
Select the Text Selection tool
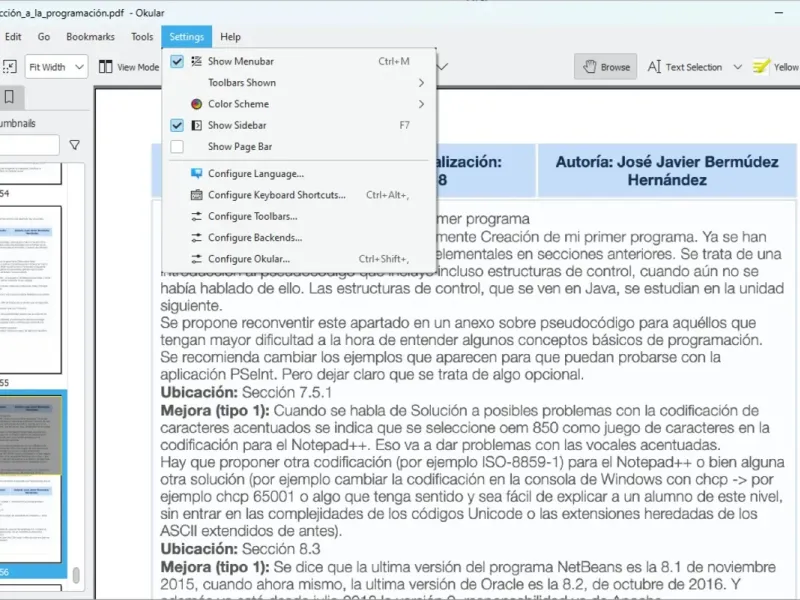click(x=684, y=67)
